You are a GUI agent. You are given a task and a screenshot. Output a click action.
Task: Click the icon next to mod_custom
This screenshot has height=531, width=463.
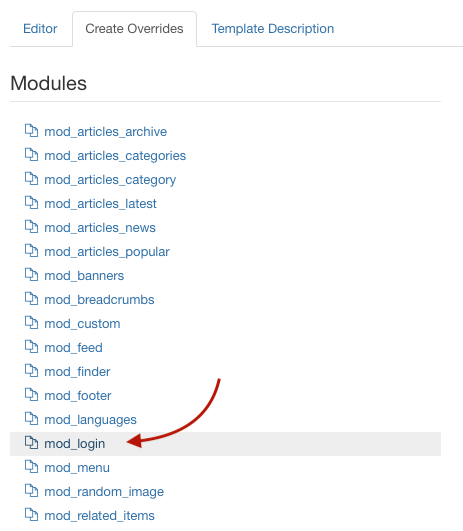tap(31, 323)
